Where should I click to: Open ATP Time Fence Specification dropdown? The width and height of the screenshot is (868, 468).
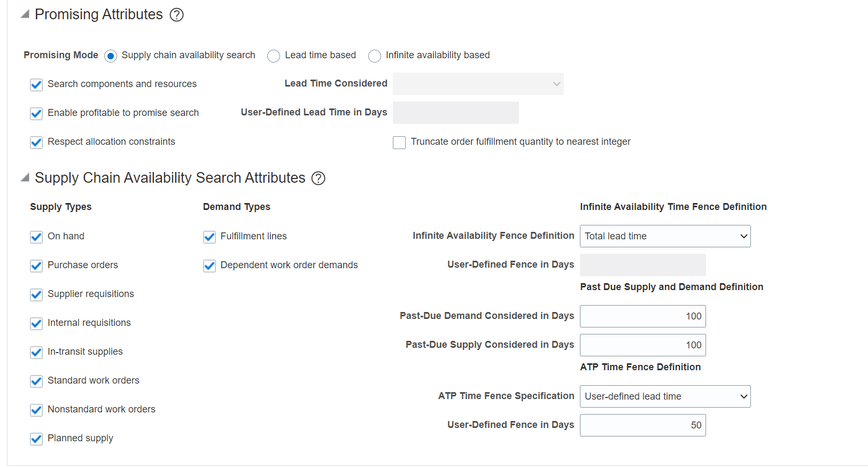(665, 396)
